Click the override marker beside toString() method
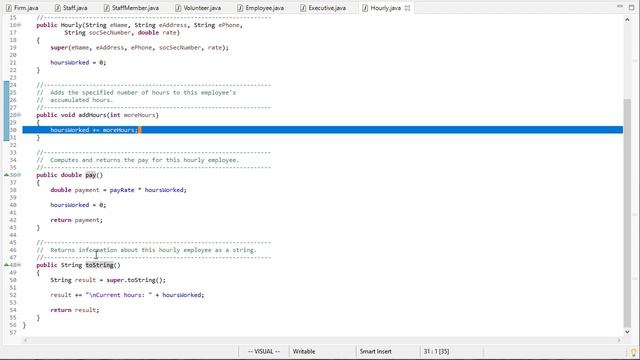This screenshot has height=360, width=640. (6, 265)
